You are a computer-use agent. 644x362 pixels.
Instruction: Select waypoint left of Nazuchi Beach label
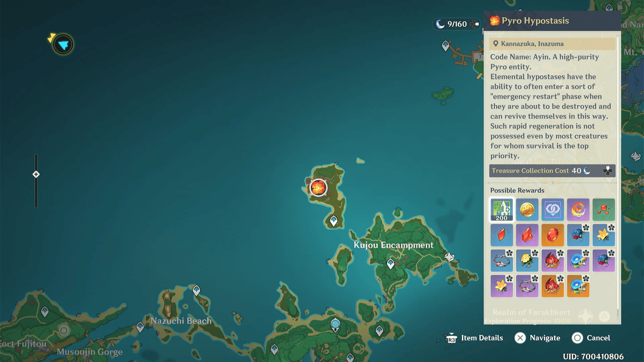(140, 327)
